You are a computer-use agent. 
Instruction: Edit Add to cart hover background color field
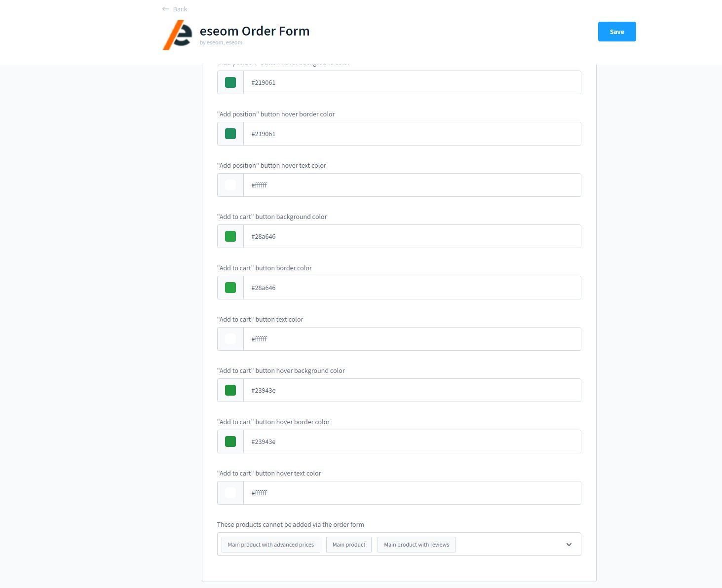point(412,390)
